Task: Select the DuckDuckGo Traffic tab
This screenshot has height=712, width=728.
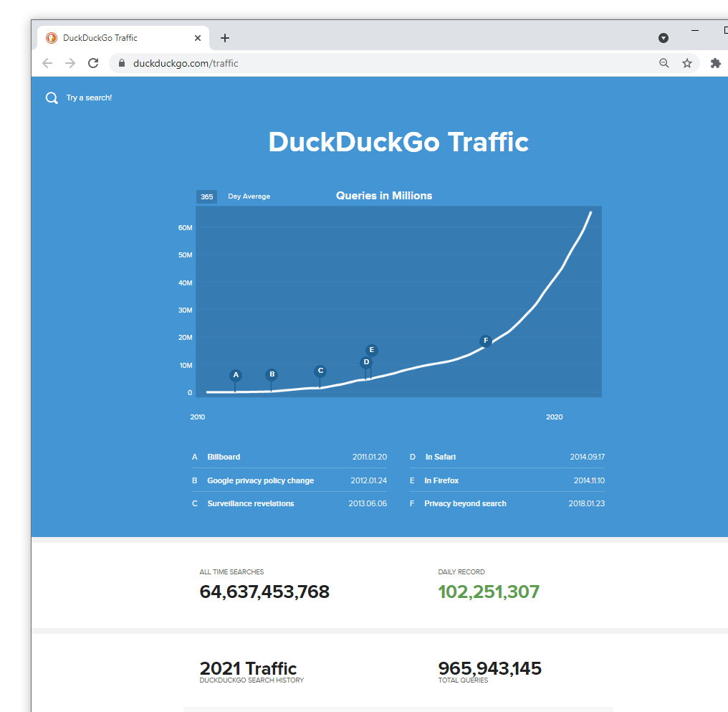Action: pos(123,38)
